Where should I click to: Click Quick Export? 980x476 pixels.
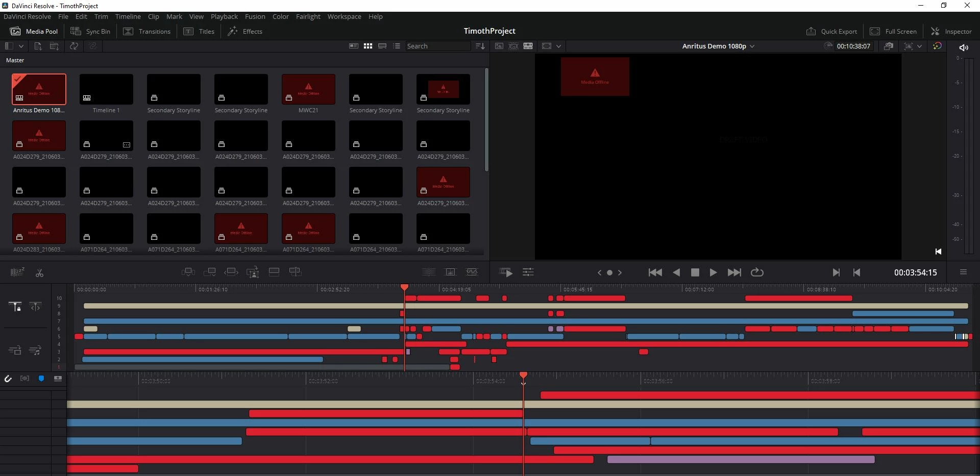pos(831,31)
